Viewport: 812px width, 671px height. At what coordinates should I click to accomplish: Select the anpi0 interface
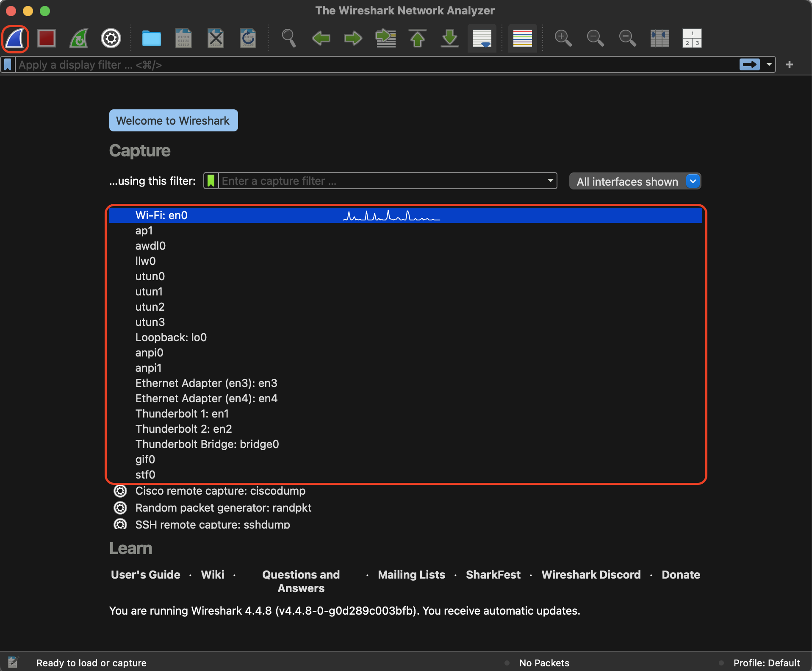[x=406, y=353]
